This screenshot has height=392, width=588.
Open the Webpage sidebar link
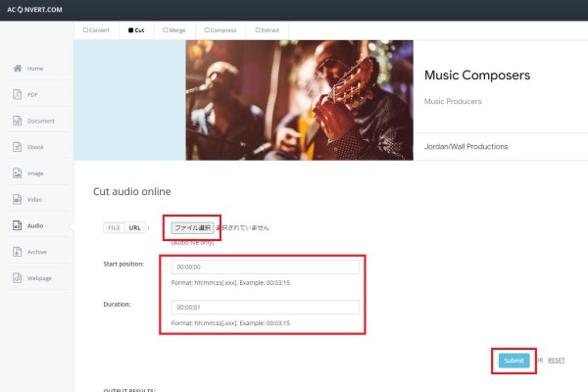[39, 278]
